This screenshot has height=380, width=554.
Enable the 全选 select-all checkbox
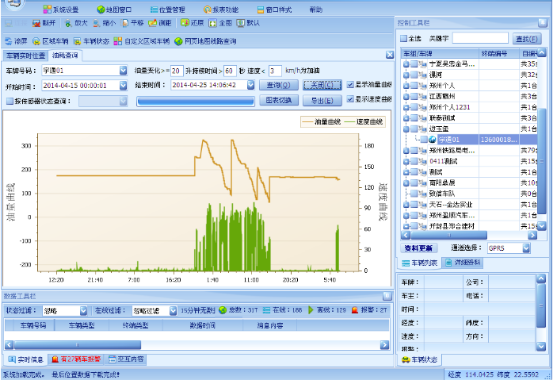[403, 38]
